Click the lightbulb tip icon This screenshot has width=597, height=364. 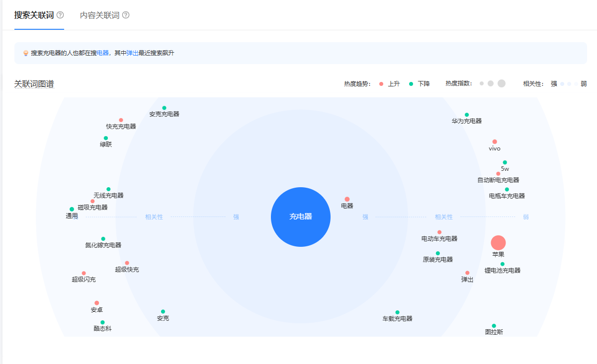click(x=26, y=53)
